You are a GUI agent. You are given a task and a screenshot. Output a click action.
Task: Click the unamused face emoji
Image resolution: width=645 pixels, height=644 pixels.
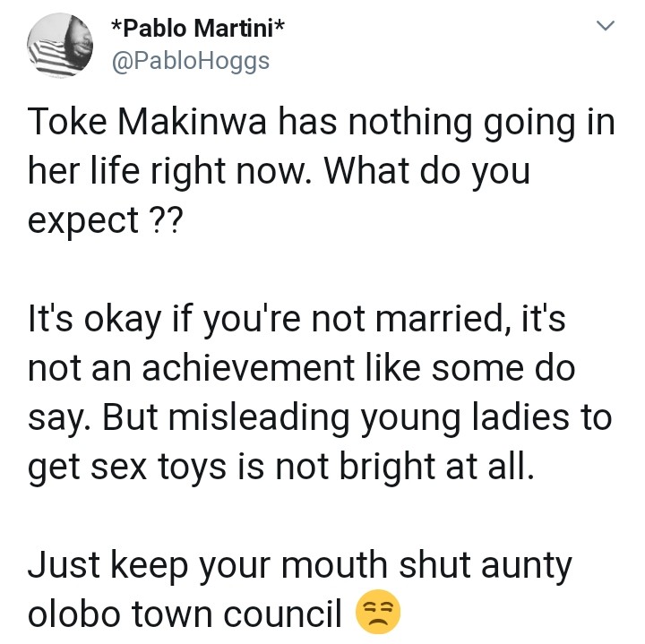(378, 614)
